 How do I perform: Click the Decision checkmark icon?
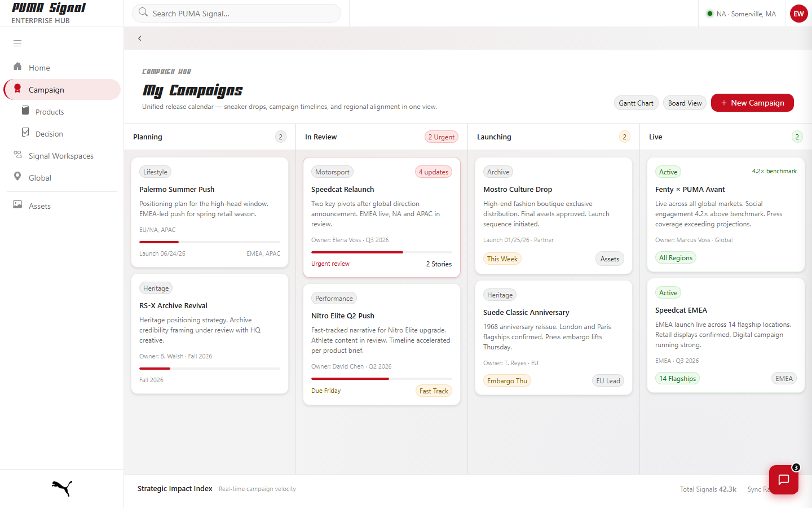pos(25,133)
